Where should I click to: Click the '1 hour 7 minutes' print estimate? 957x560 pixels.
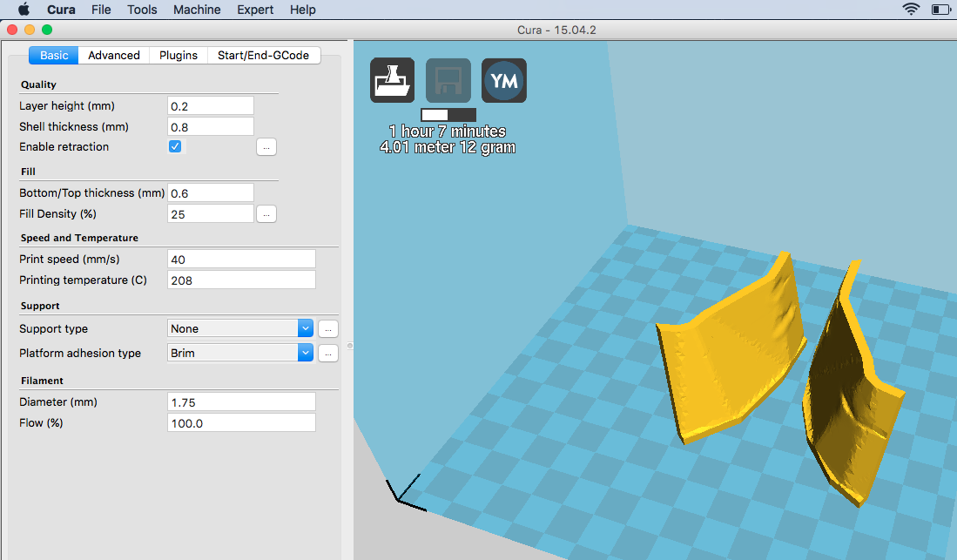[448, 132]
